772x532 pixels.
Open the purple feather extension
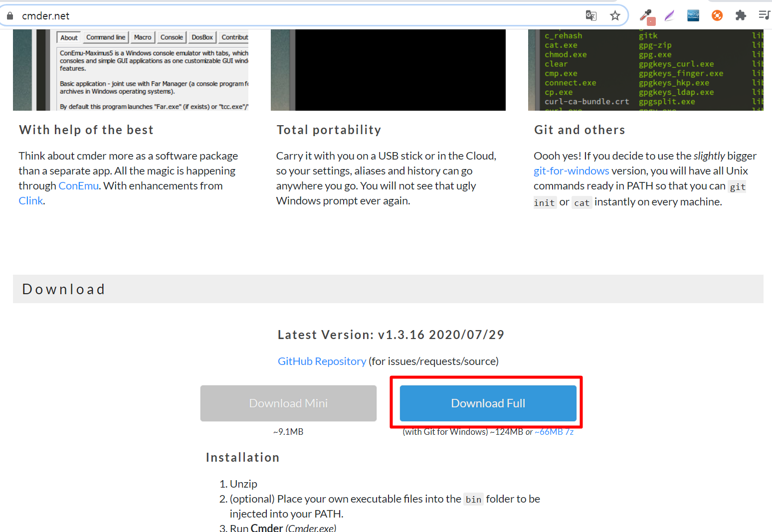pyautogui.click(x=669, y=16)
